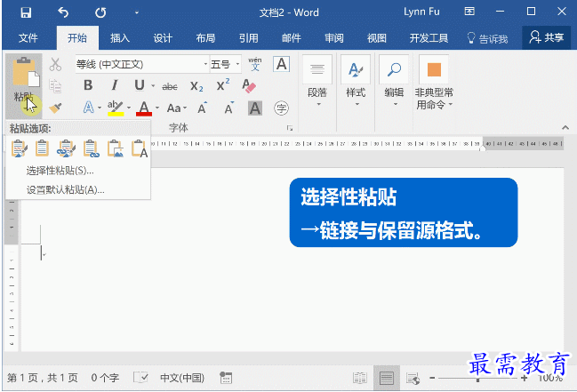Image resolution: width=577 pixels, height=392 pixels.
Task: Choose Link & Keep Source Formatting paste
Action: tap(67, 148)
